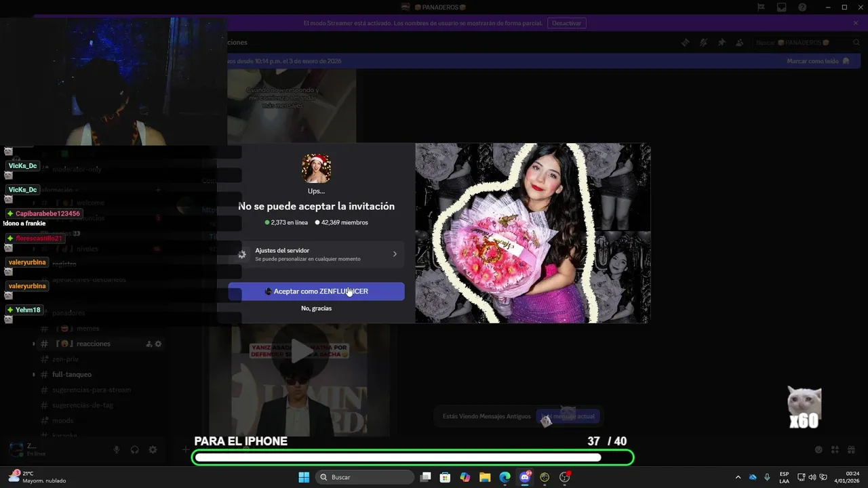Click the PARA EL IPHONE progress bar
The image size is (868, 488).
pyautogui.click(x=412, y=457)
